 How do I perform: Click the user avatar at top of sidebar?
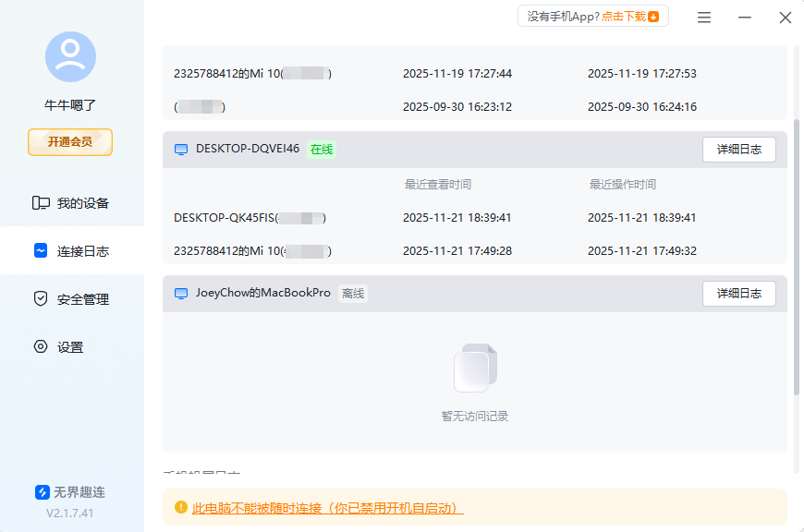tap(69, 56)
